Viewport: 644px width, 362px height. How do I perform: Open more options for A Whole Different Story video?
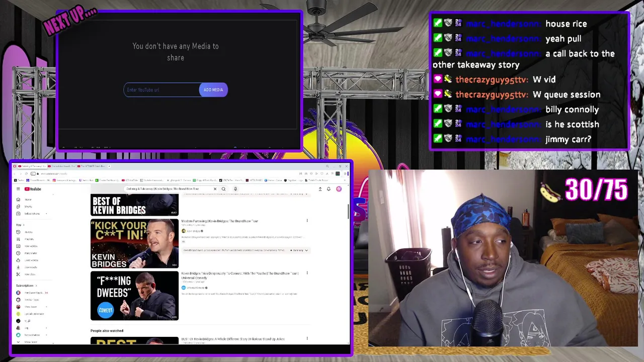point(307,338)
